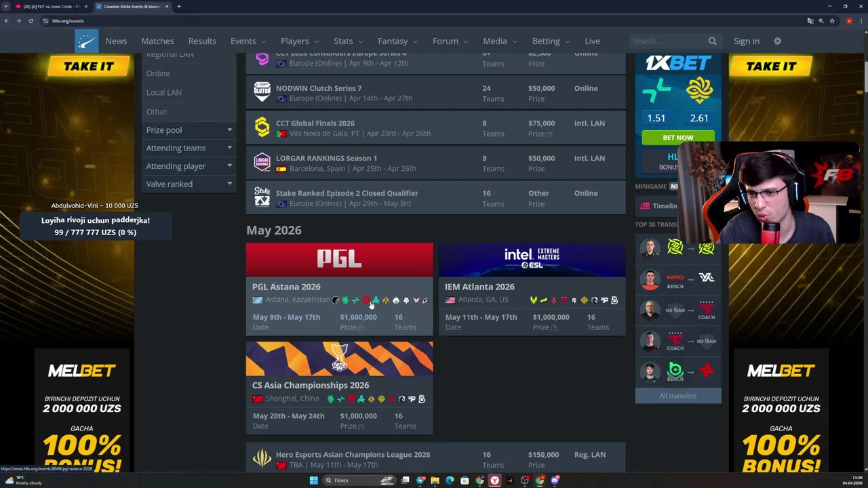
Task: Open a new browser tab with plus icon
Action: coord(179,7)
